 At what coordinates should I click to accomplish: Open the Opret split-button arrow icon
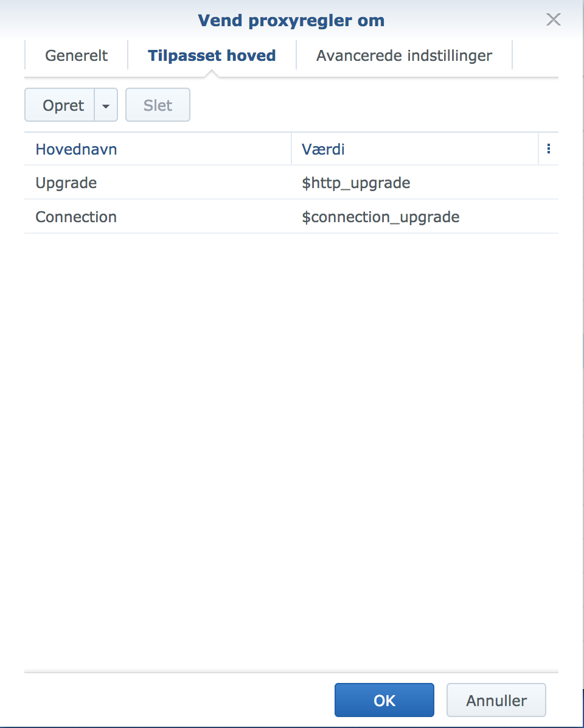pos(105,105)
